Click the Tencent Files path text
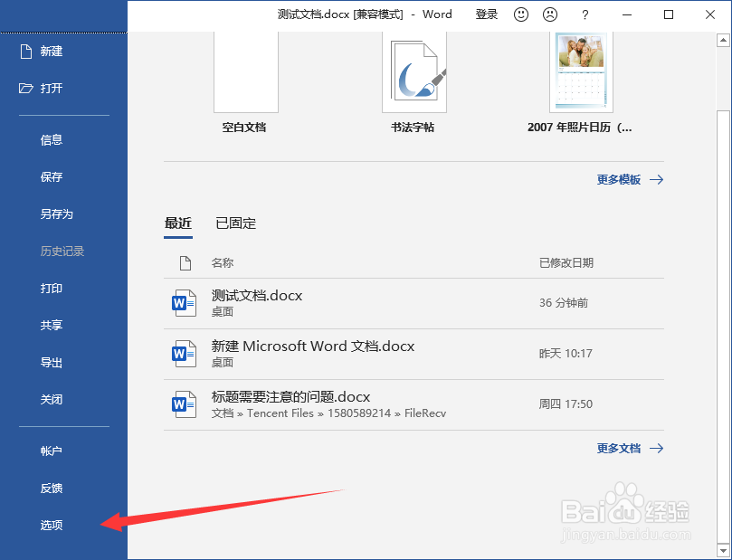Viewport: 732px width, 560px height. (x=280, y=413)
